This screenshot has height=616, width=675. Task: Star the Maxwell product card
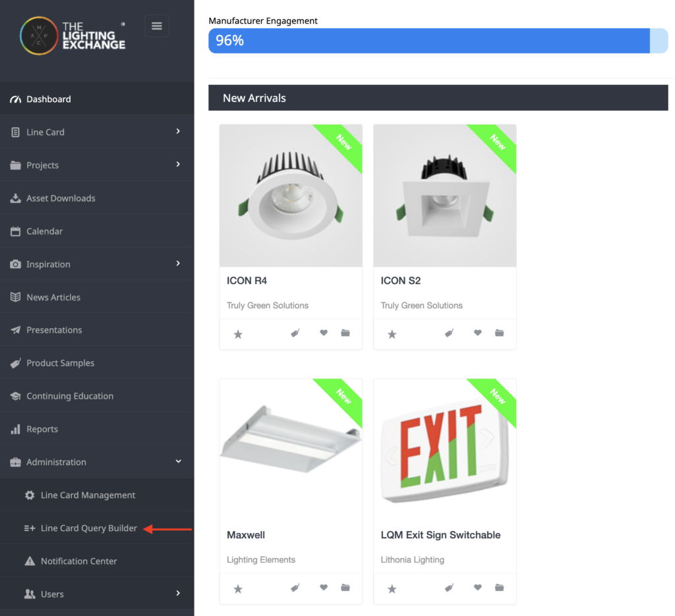tap(238, 588)
